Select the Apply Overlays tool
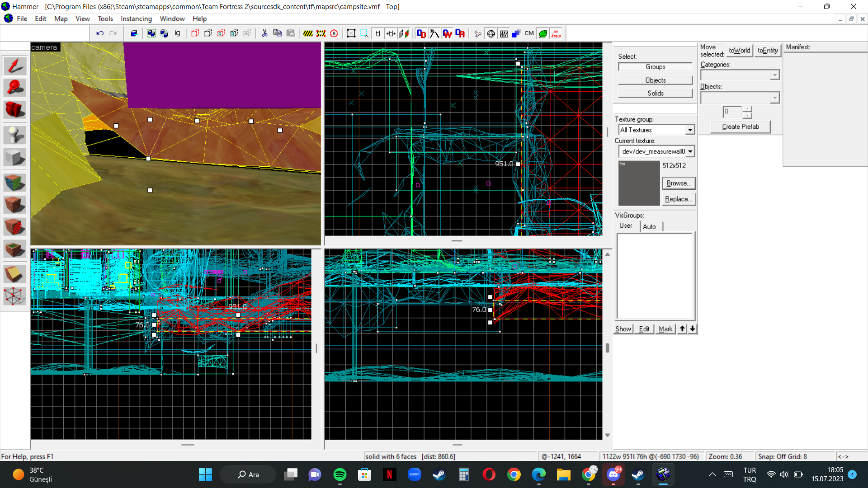868x488 pixels. 14,249
